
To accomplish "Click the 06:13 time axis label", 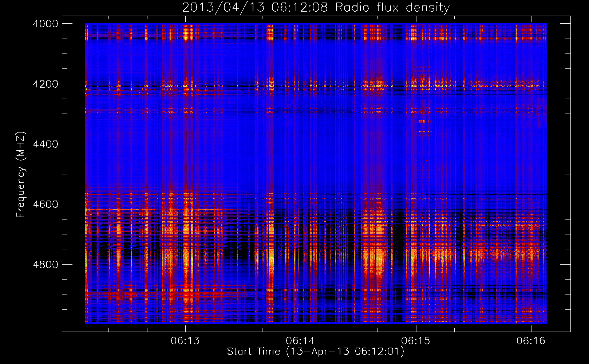I will click(185, 341).
